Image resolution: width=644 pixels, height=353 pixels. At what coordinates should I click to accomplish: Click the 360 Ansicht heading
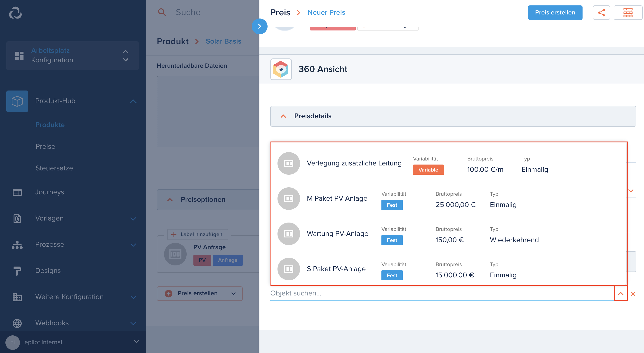(323, 69)
